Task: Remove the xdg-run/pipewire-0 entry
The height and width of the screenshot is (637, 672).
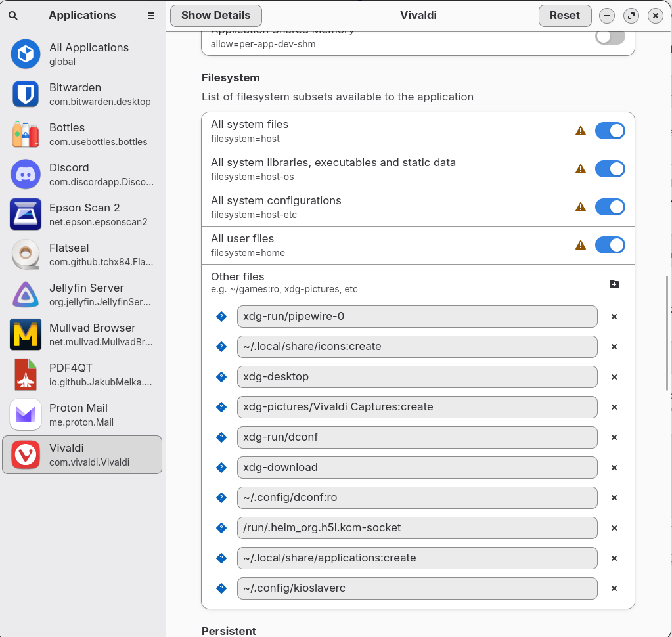Action: point(614,317)
